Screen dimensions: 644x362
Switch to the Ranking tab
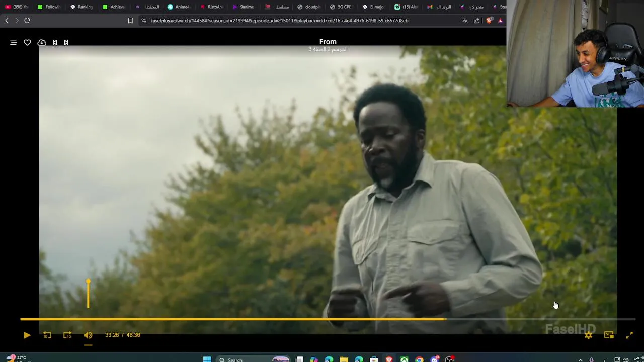pos(81,7)
